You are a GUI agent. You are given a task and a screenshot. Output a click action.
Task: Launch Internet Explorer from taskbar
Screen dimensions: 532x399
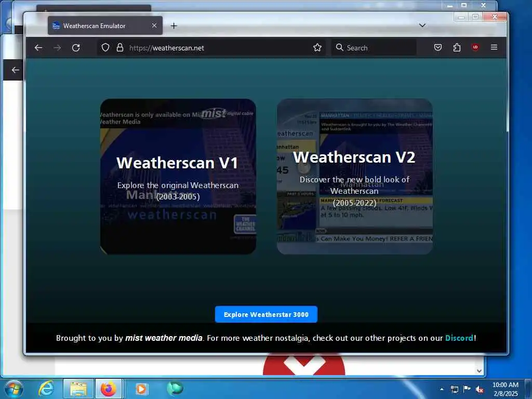tap(46, 389)
